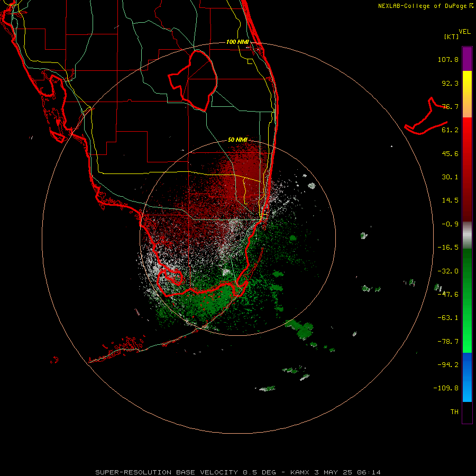The image size is (476, 476).
Task: Select the 45.6 scale value
Action: [450, 153]
